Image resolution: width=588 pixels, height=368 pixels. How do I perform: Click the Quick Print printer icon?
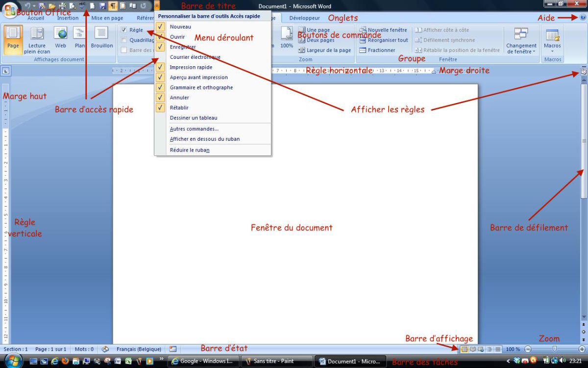(62, 6)
